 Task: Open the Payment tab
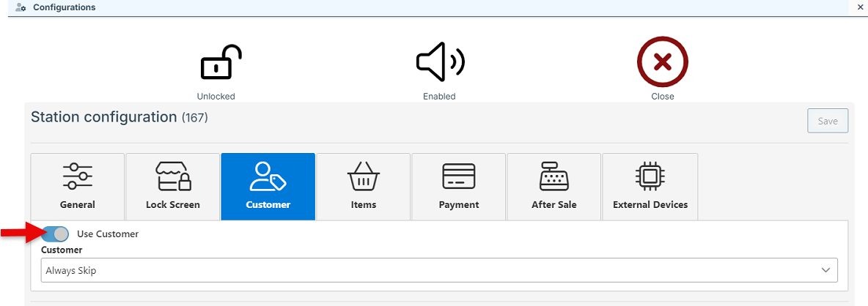coord(459,187)
